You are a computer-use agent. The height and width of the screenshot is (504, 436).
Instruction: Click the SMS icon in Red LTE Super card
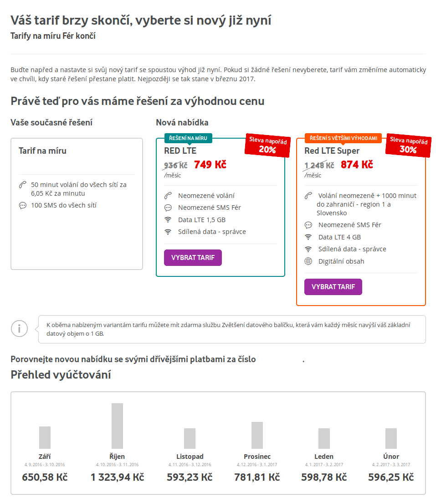(x=308, y=225)
